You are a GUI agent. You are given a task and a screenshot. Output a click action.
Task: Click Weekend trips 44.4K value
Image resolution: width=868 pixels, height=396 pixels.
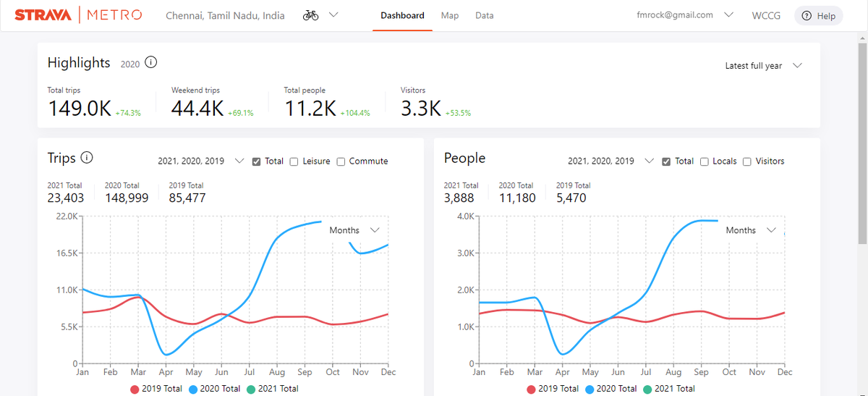[x=197, y=109]
